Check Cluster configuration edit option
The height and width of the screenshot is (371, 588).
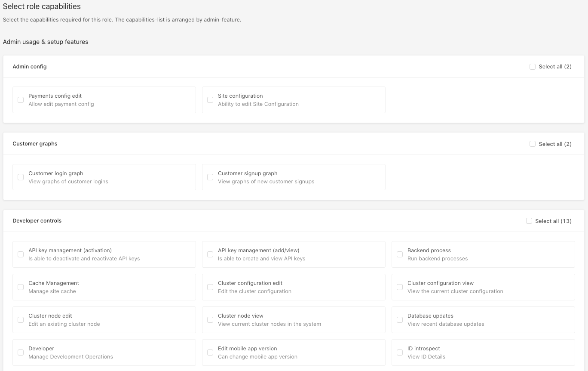tap(210, 287)
